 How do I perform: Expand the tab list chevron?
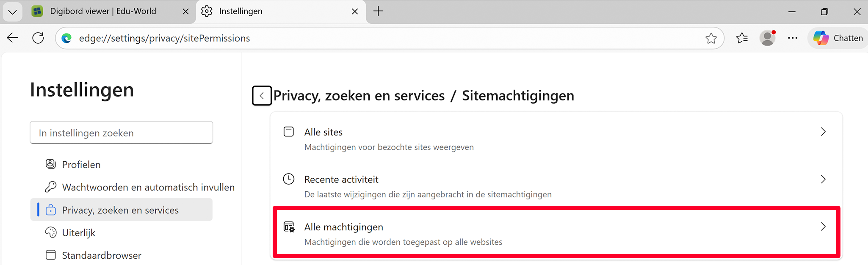[x=12, y=12]
